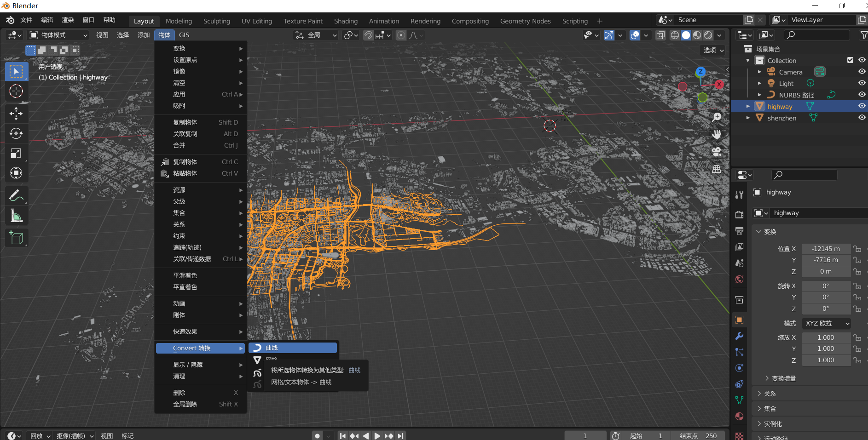Click the outliner search field
The width and height of the screenshot is (868, 440).
tap(817, 35)
